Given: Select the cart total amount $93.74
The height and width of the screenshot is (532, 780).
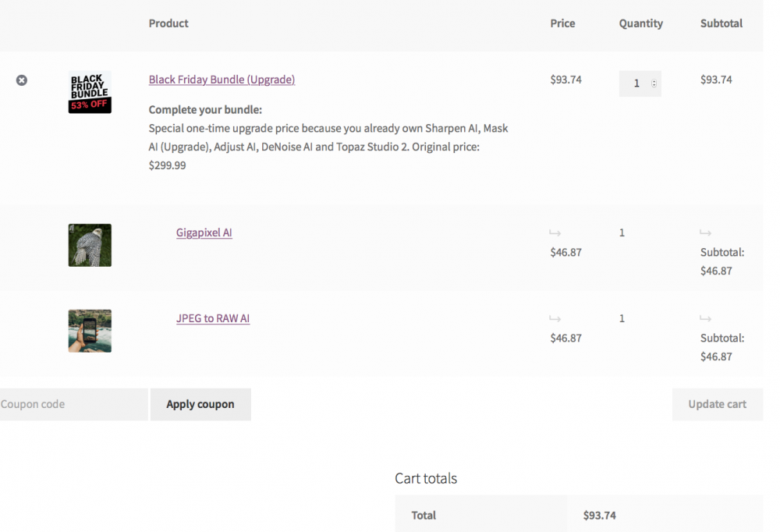Looking at the screenshot, I should click(x=599, y=515).
